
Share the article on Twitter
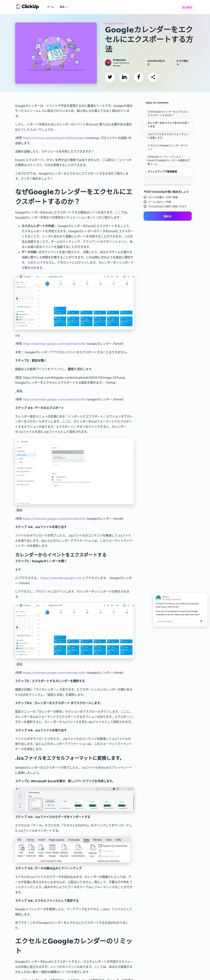110,77
